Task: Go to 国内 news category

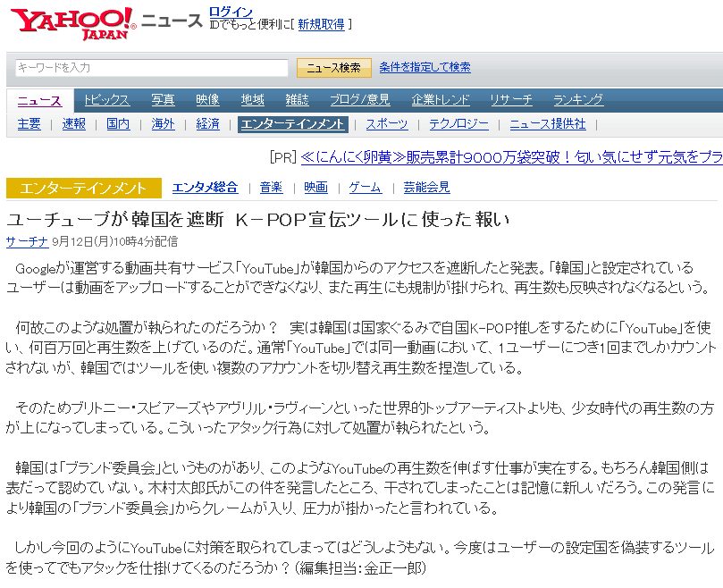Action: [118, 124]
